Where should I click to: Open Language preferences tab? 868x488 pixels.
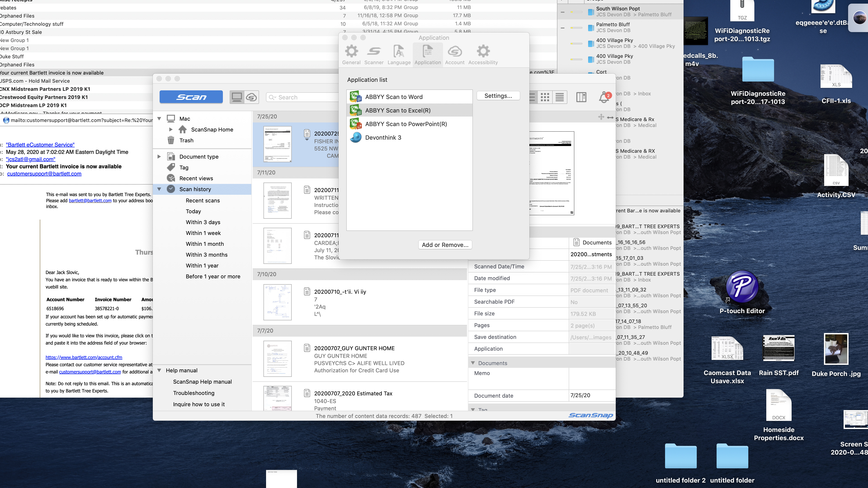[399, 54]
